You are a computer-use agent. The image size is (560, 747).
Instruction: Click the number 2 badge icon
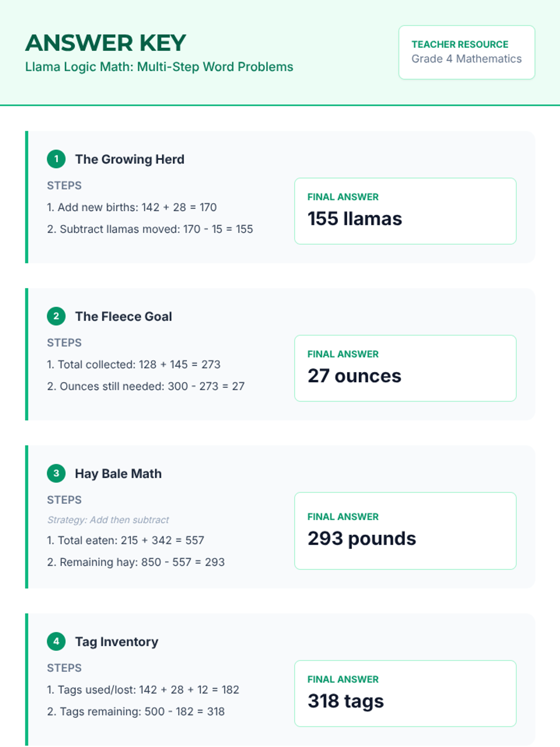click(x=56, y=317)
